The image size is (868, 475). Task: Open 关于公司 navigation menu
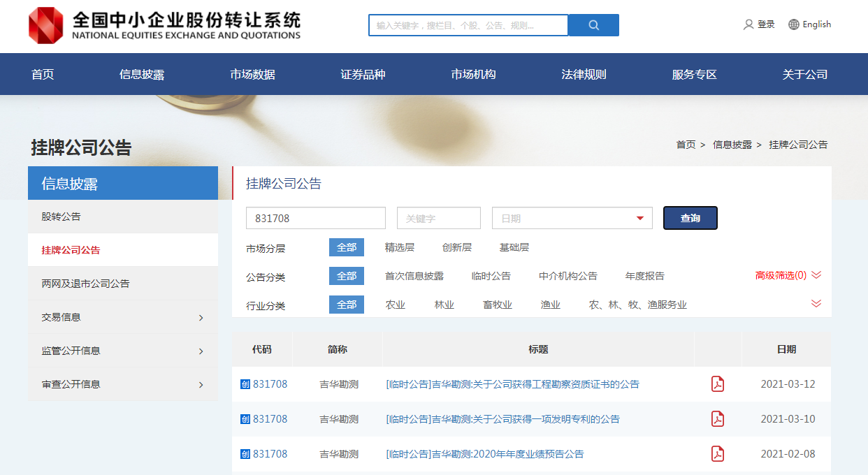pos(804,75)
